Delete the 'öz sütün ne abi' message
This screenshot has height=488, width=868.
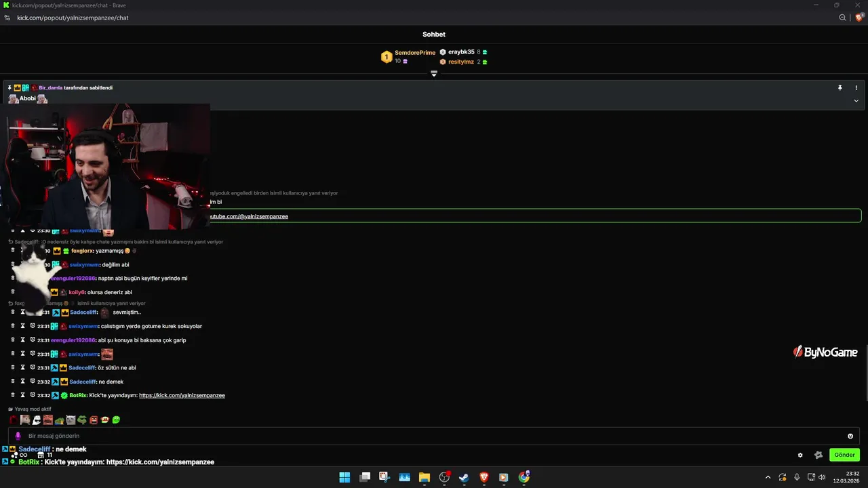12,367
